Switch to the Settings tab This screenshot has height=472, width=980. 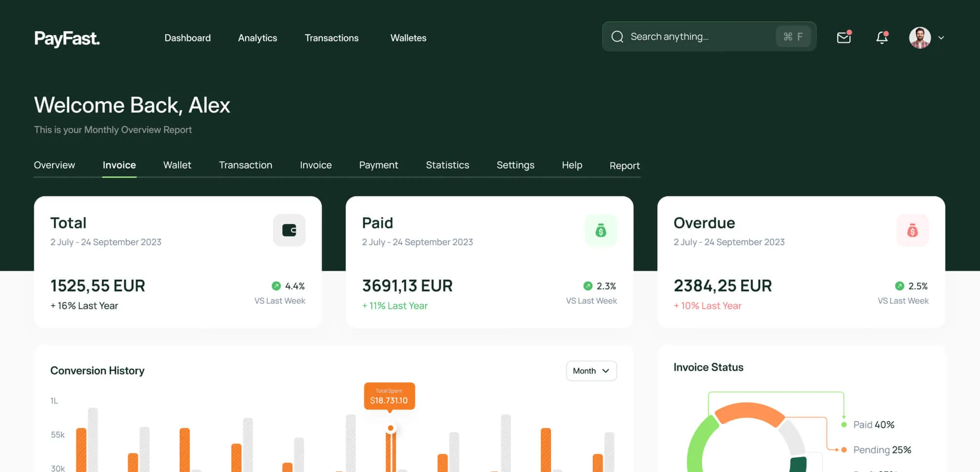[515, 165]
